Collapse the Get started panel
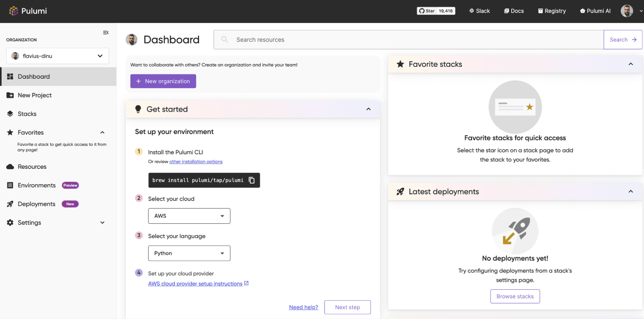The height and width of the screenshot is (319, 644). 368,109
